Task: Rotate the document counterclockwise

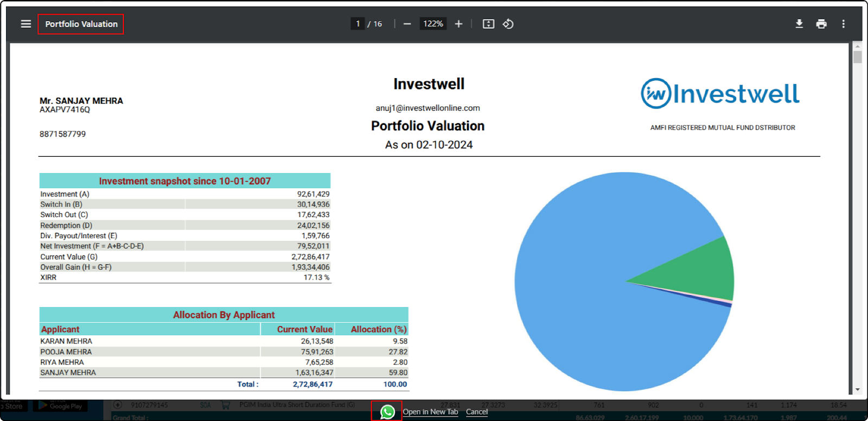Action: 508,24
